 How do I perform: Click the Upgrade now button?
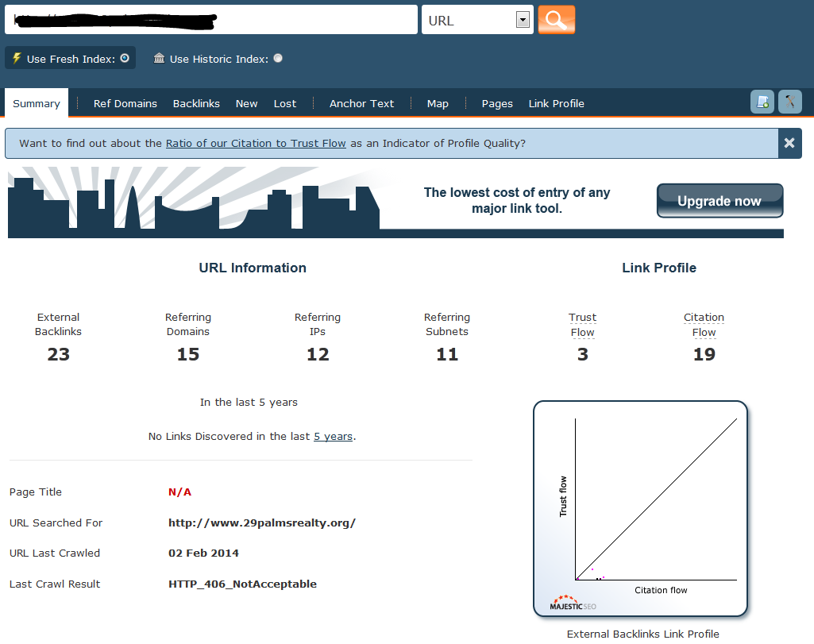click(719, 201)
